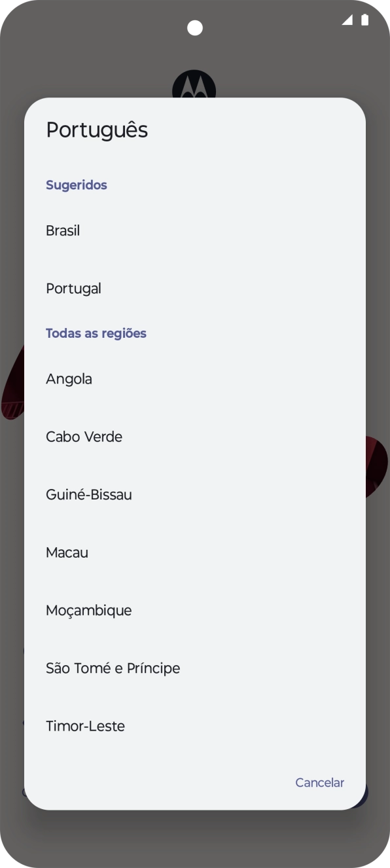
Task: Tap the Motorola logo behind the dialog
Action: [194, 85]
